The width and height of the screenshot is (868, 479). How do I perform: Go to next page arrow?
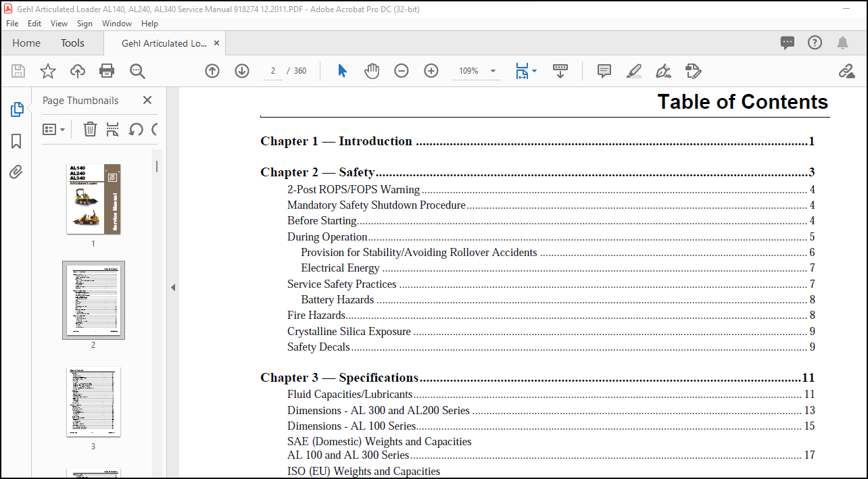(242, 71)
